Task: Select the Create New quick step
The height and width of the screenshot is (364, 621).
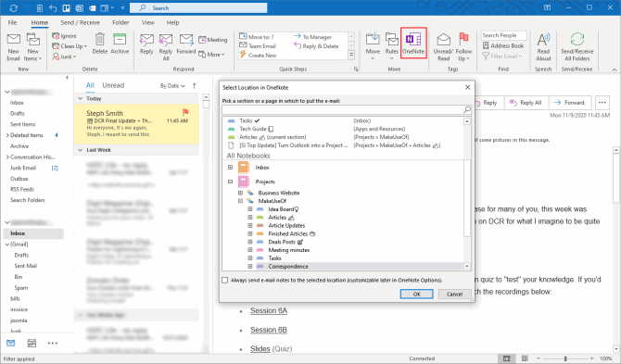Action: 258,55
